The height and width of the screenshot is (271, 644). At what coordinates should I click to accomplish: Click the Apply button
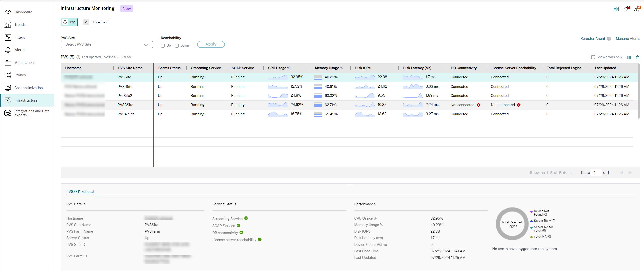[211, 44]
